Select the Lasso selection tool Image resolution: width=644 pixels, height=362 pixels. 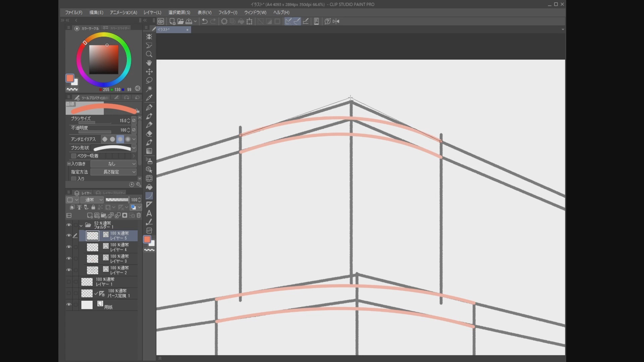tap(149, 80)
